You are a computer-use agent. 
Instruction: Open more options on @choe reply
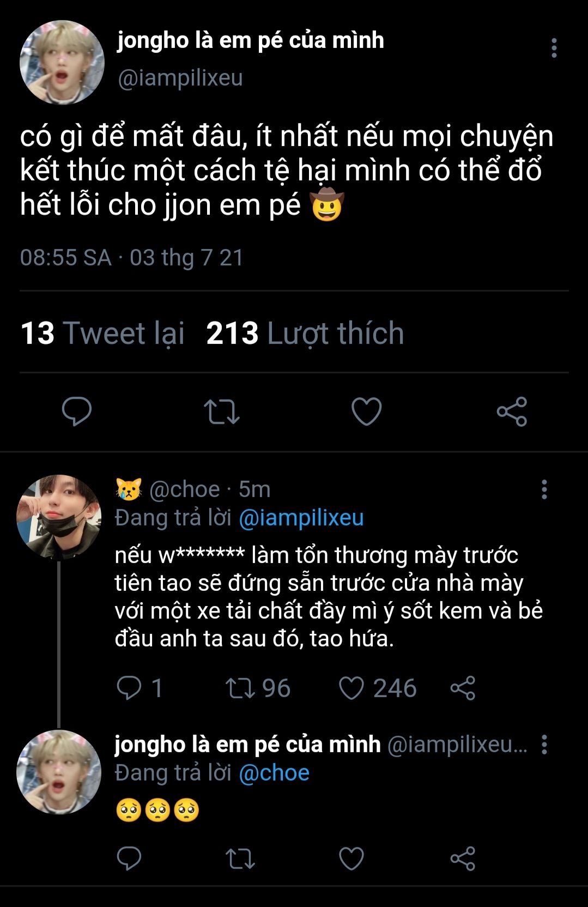tap(544, 489)
